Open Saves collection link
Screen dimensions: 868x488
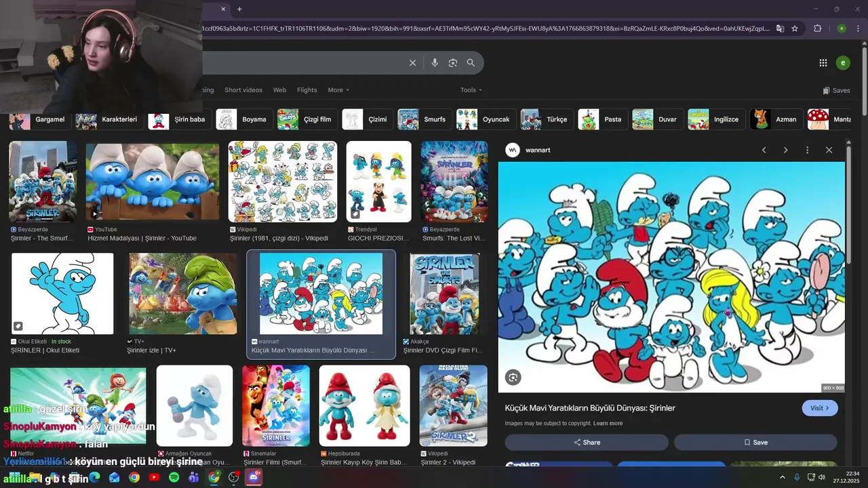[836, 90]
